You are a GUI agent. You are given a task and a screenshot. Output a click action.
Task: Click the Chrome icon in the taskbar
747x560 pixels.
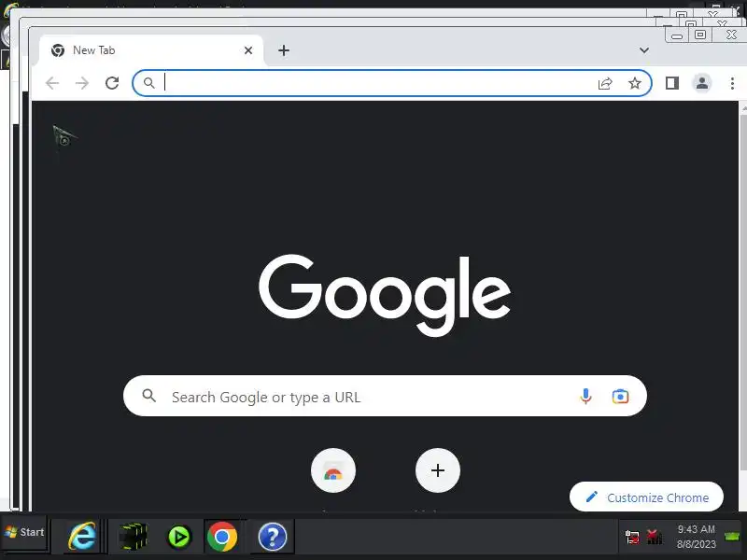pos(222,537)
